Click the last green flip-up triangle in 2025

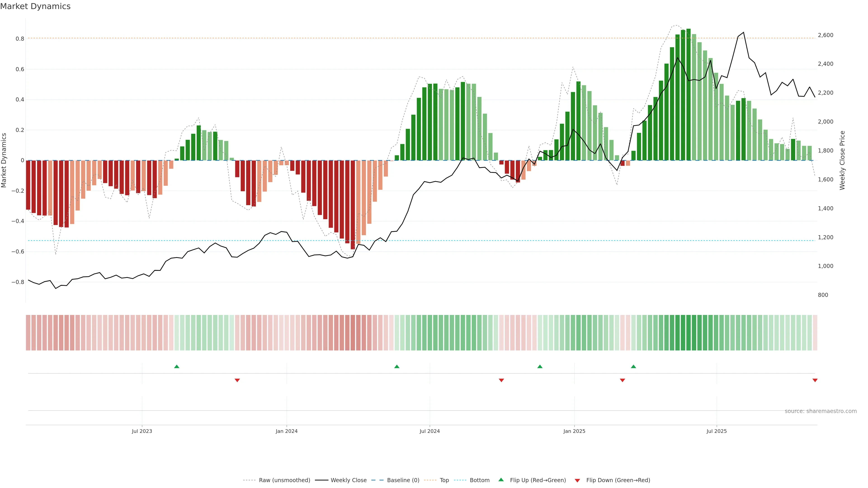pos(633,366)
